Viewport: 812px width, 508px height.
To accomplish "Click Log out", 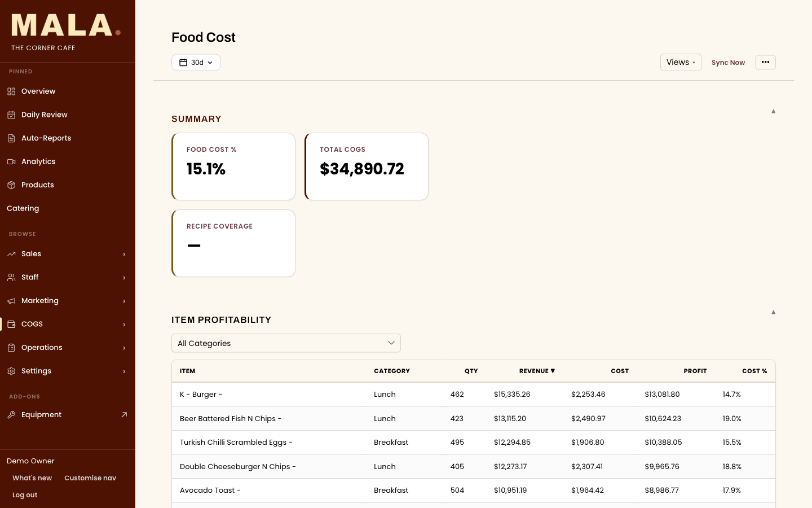I will pyautogui.click(x=25, y=495).
